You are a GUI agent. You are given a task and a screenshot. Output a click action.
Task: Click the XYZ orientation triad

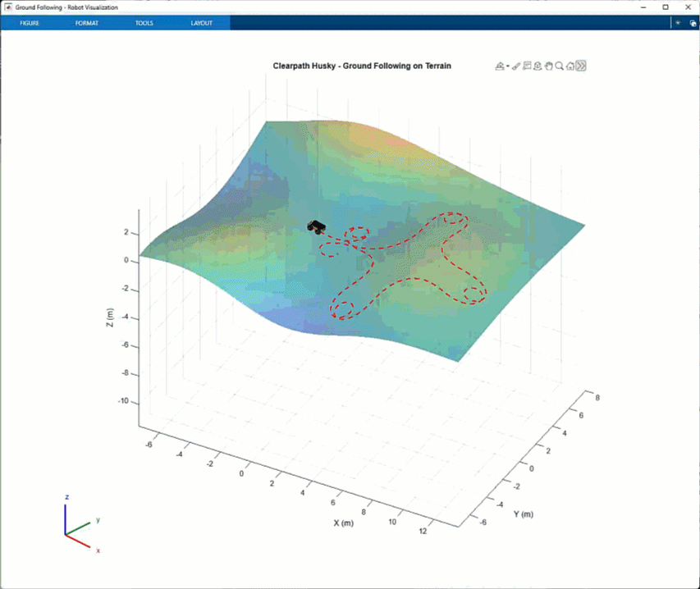click(82, 524)
